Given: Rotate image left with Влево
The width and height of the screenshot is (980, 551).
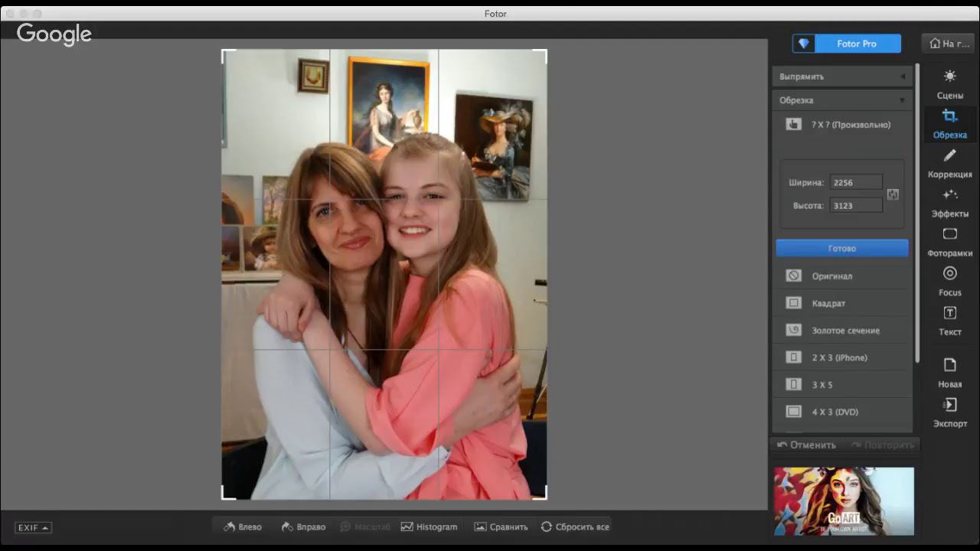Looking at the screenshot, I should tap(242, 527).
